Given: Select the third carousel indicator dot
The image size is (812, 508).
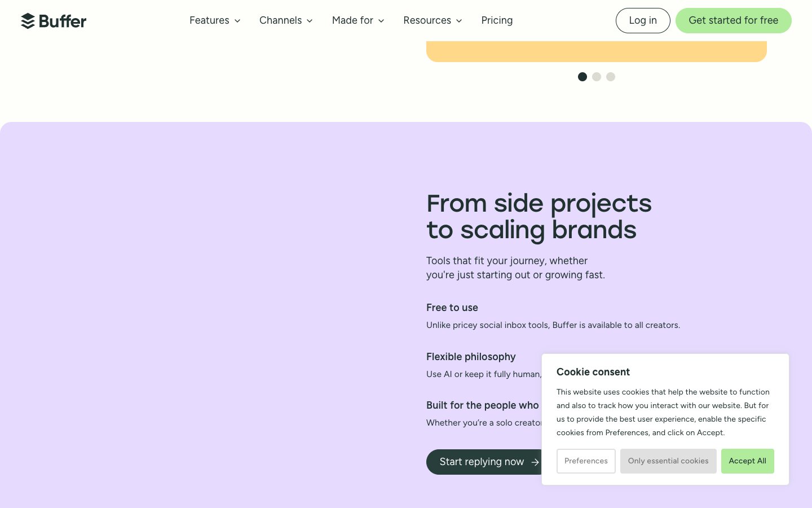Looking at the screenshot, I should click(611, 77).
